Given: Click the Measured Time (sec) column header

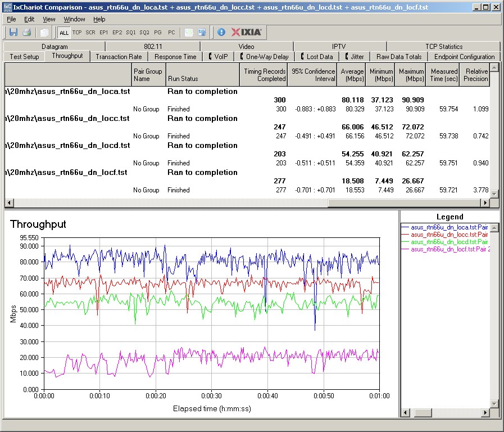Looking at the screenshot, I should tap(443, 75).
